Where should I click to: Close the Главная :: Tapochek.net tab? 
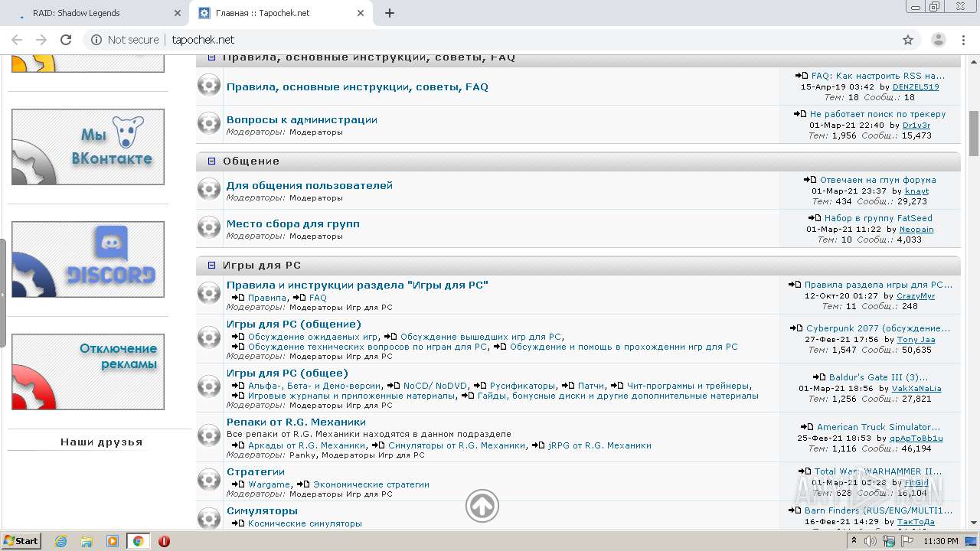[361, 13]
